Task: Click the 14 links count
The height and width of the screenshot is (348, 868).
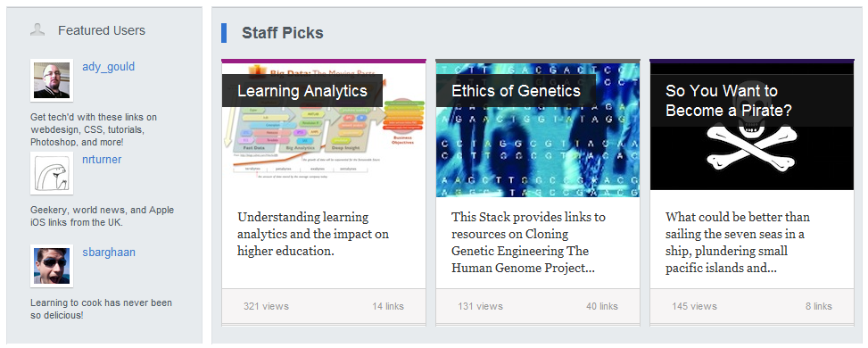Action: tap(388, 306)
